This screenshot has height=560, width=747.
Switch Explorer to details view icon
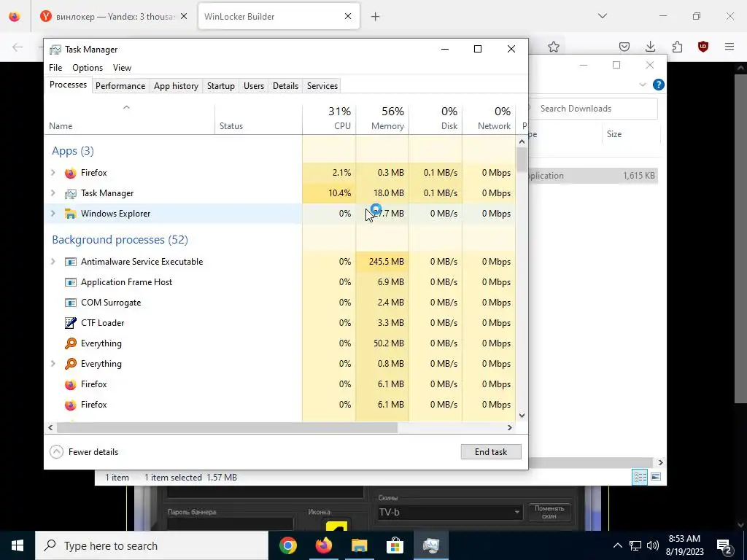click(x=640, y=477)
